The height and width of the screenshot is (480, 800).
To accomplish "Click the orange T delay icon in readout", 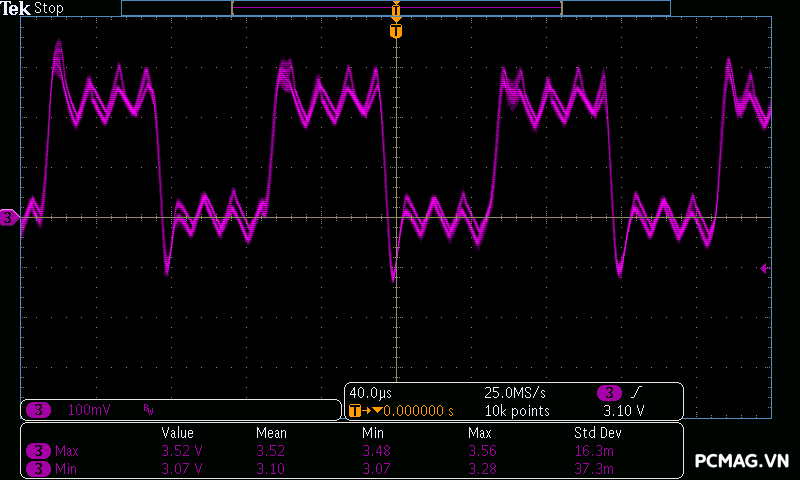I will [354, 410].
